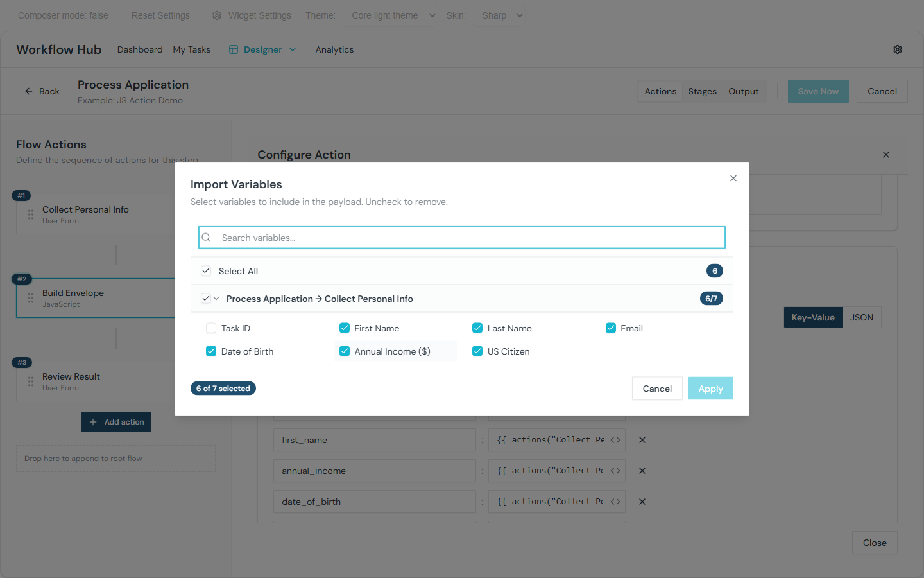This screenshot has height=578, width=924.
Task: Click the Search variables field
Action: pos(462,238)
